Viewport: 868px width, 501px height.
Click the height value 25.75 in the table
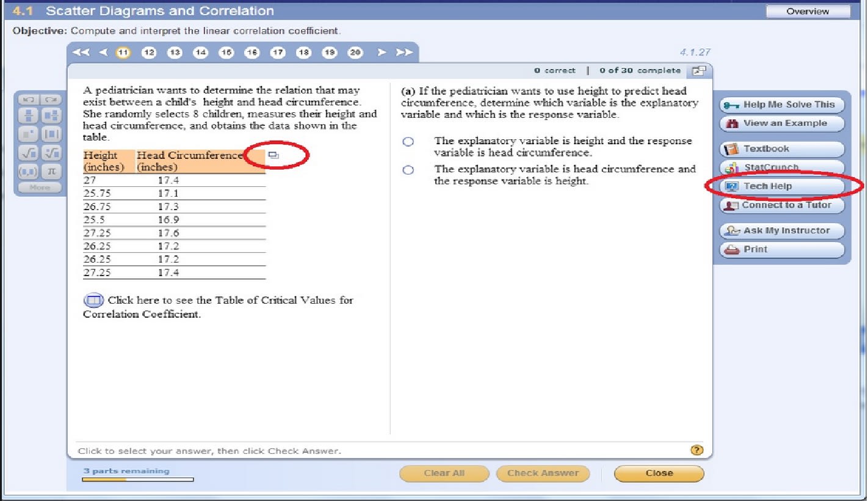[x=96, y=194]
